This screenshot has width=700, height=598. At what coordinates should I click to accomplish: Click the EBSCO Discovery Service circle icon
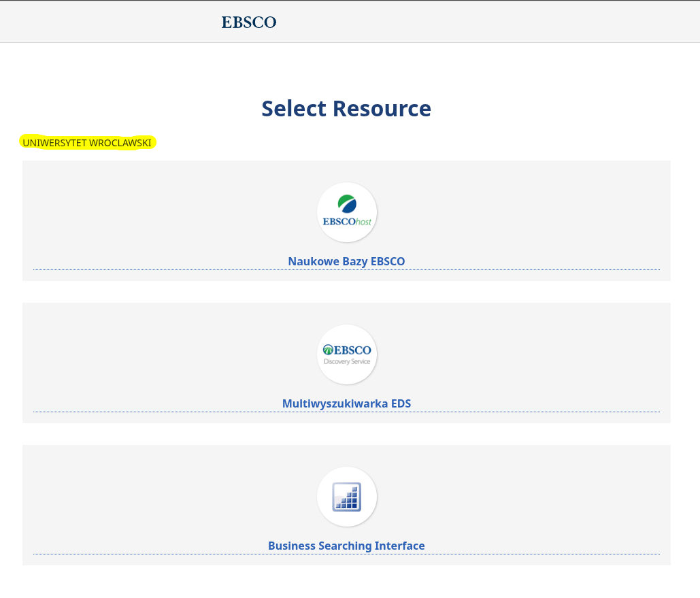pos(347,354)
